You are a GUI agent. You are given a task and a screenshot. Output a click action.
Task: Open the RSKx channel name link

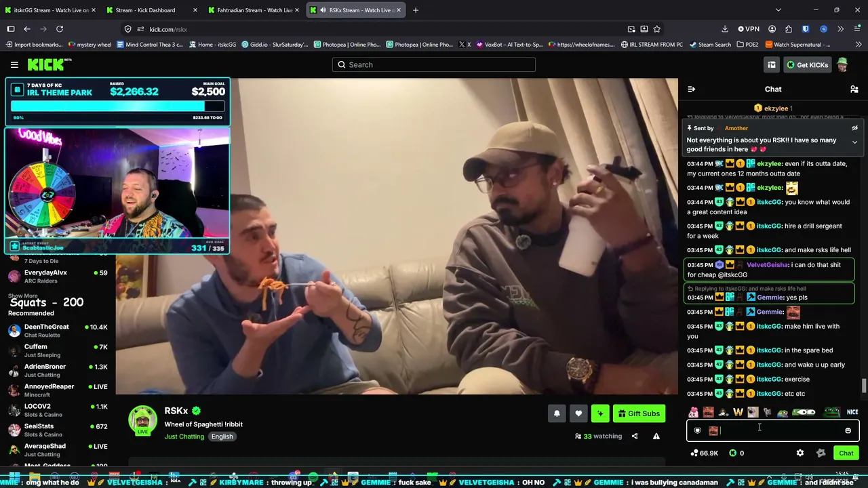[x=176, y=411]
